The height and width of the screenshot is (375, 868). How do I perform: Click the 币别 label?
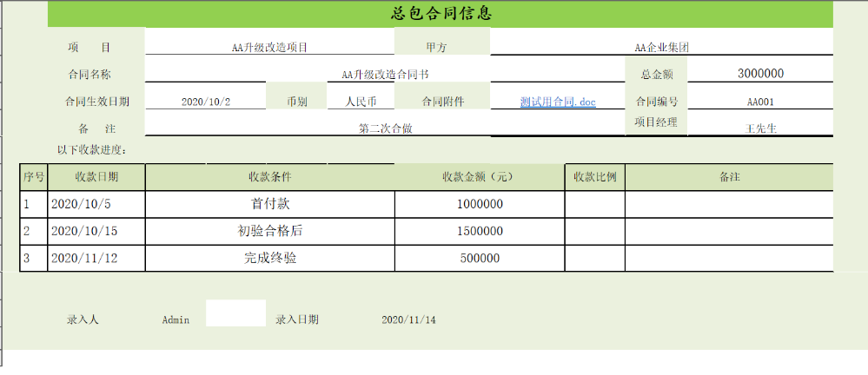pos(296,102)
